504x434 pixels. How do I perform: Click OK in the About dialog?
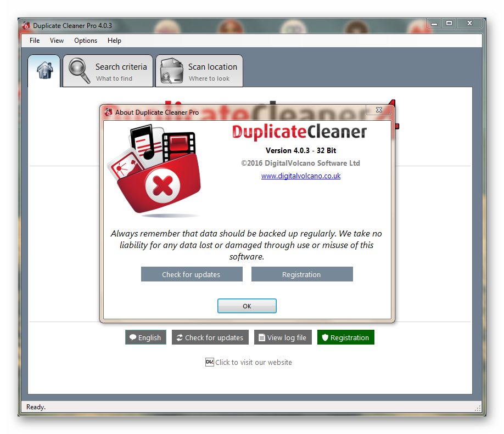coord(247,306)
